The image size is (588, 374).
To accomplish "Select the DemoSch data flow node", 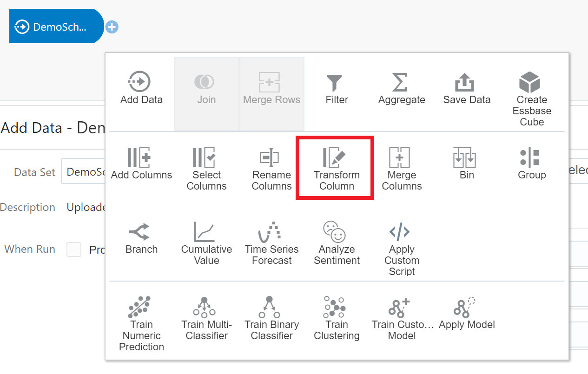I will point(56,26).
